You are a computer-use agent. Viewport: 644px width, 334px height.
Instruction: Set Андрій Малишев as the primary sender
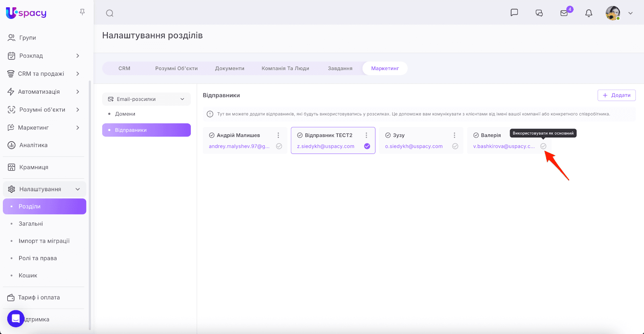point(279,146)
